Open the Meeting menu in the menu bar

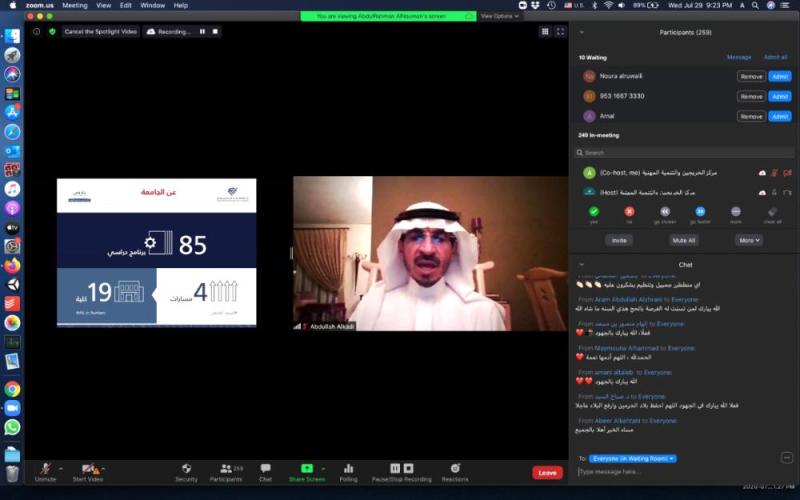tap(75, 5)
